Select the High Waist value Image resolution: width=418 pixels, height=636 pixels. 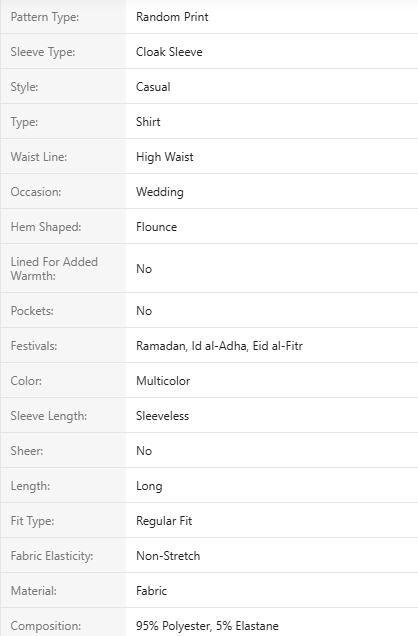click(165, 157)
